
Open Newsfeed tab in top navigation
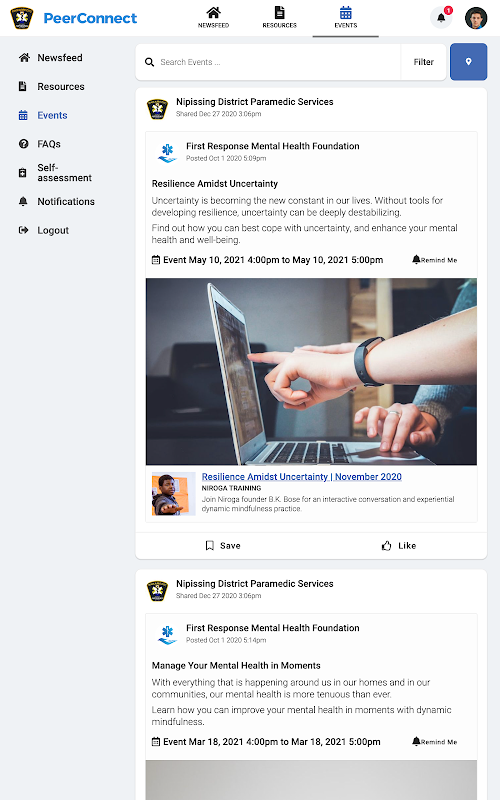[x=213, y=18]
